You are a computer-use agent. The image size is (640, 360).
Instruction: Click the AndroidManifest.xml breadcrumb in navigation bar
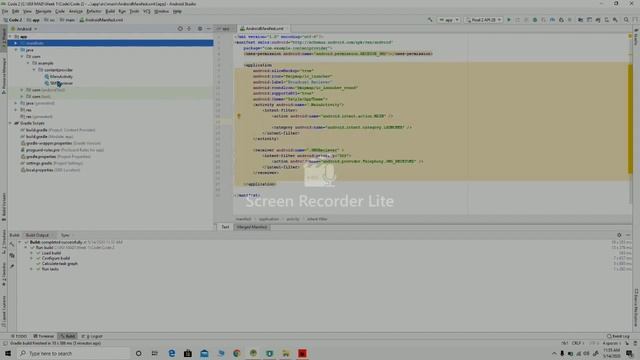click(x=101, y=20)
